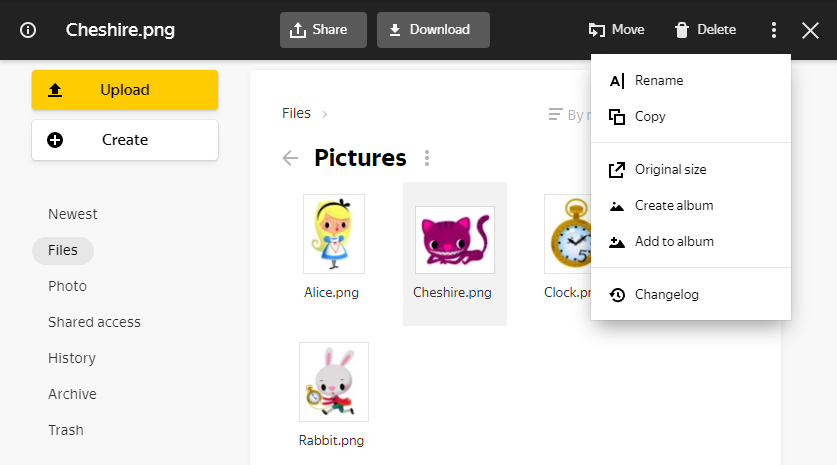The width and height of the screenshot is (837, 465).
Task: Open Shared access section
Action: pyautogui.click(x=94, y=322)
